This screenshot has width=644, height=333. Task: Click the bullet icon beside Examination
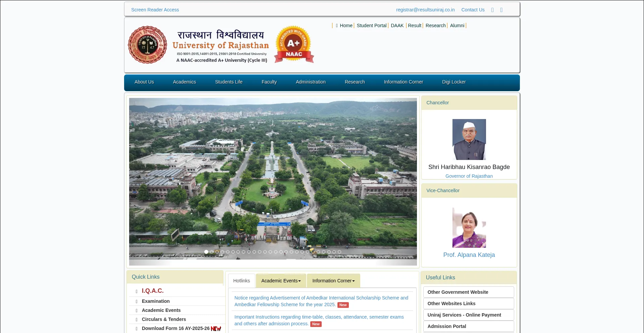click(137, 301)
